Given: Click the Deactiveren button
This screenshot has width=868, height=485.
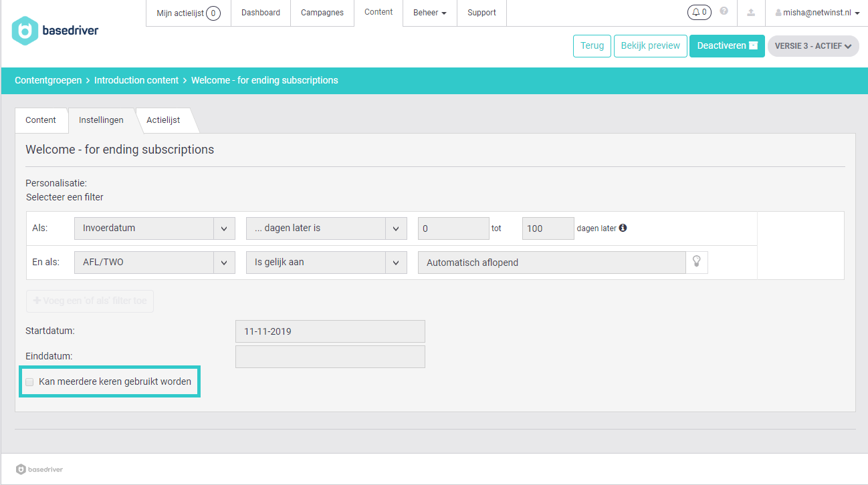Looking at the screenshot, I should [x=727, y=46].
